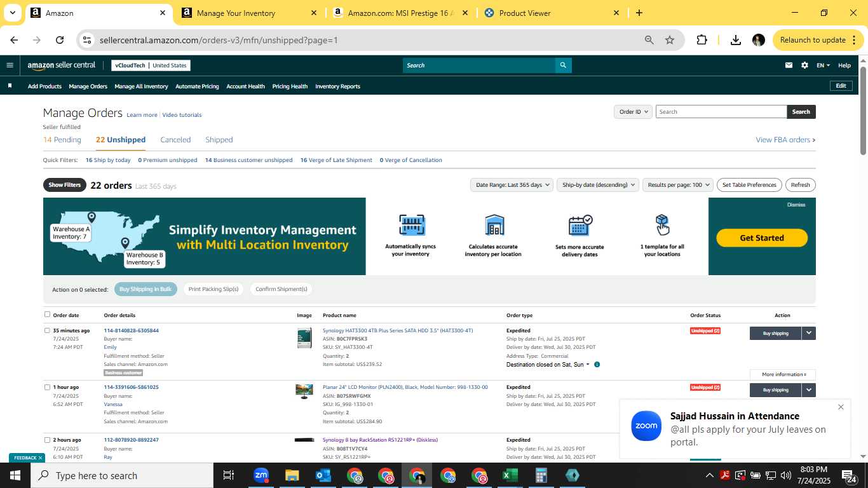Expand Buy shipping arrow for Vanessa's order
Image resolution: width=868 pixels, height=488 pixels.
pyautogui.click(x=808, y=390)
